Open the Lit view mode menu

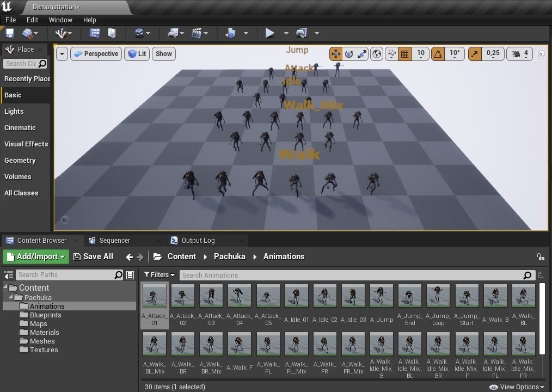tap(137, 54)
